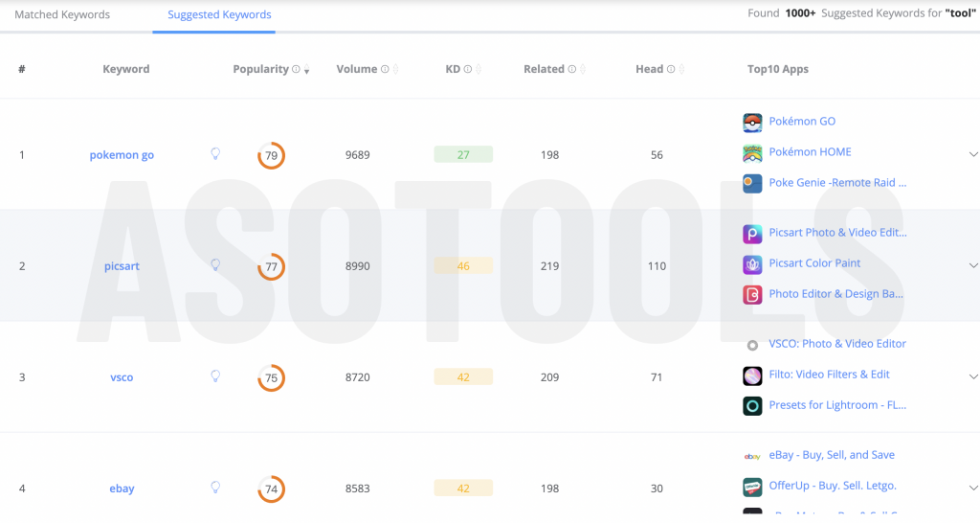Sort by Volume using its sort arrows
The height and width of the screenshot is (523, 980).
tap(395, 69)
